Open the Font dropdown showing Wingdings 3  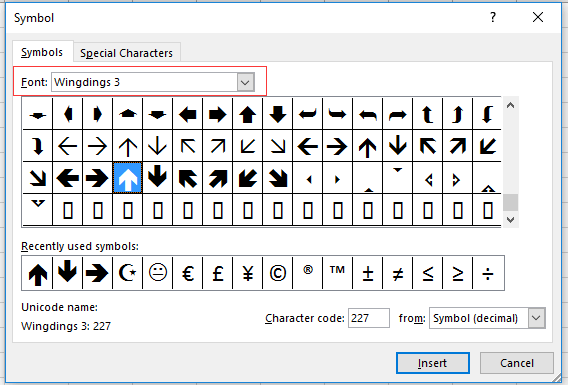click(245, 82)
